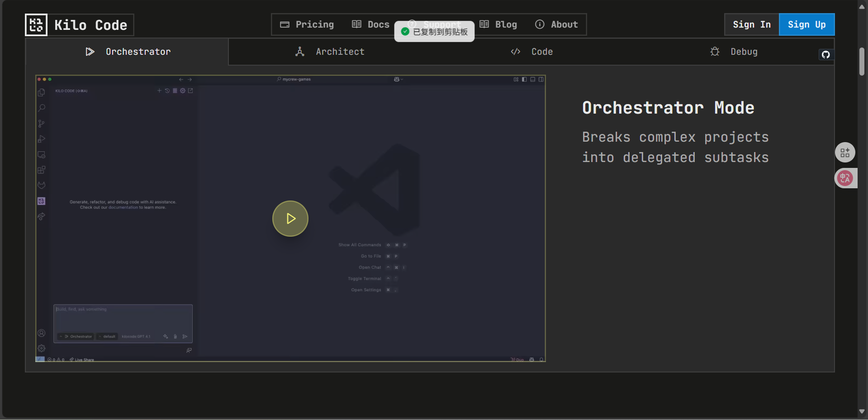The width and height of the screenshot is (868, 420).
Task: Click the stacked-bars icon in Kilo panel header
Action: 175,91
